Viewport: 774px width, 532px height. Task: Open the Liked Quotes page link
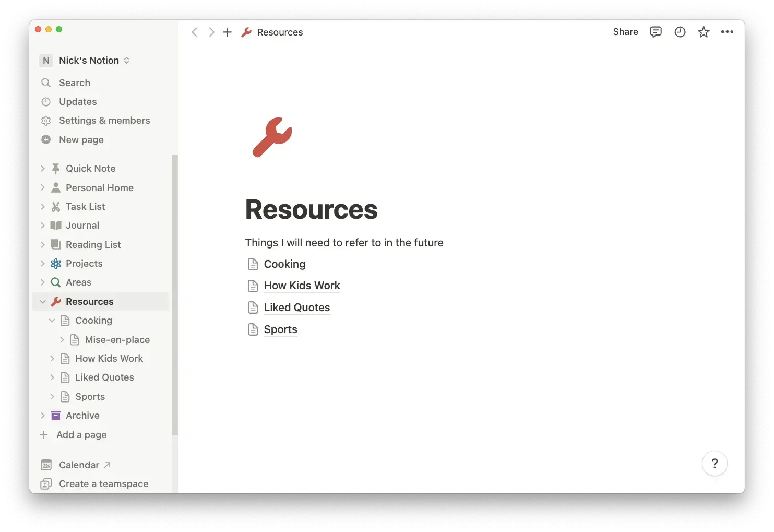[x=296, y=308]
